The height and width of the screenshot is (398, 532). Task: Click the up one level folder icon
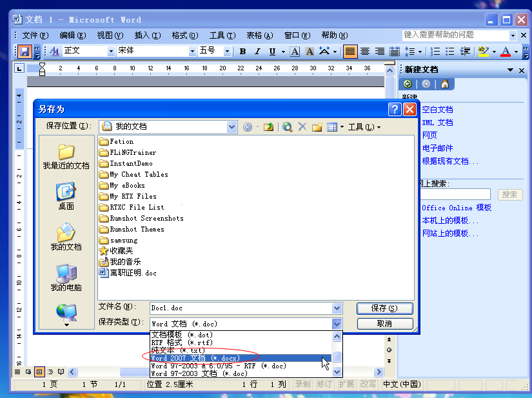tap(268, 127)
